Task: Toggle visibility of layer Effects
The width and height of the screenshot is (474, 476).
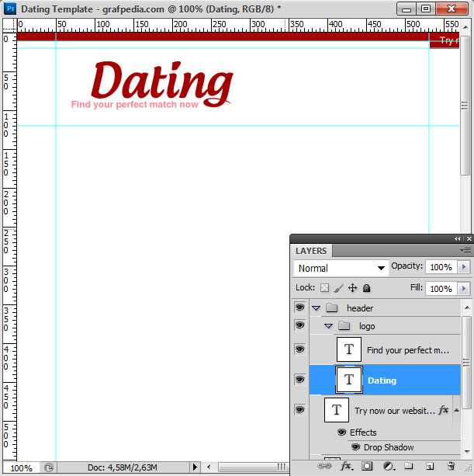Action: point(341,432)
